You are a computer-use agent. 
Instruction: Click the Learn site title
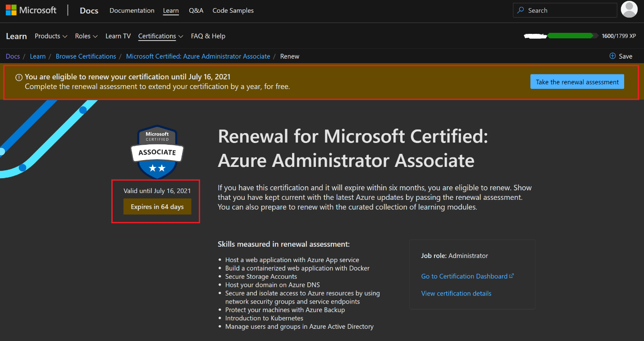(x=16, y=36)
